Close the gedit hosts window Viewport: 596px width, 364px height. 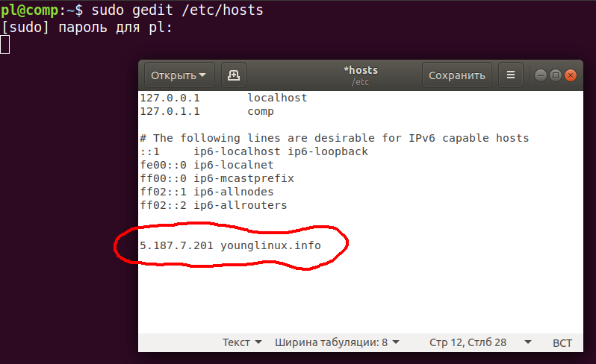571,75
